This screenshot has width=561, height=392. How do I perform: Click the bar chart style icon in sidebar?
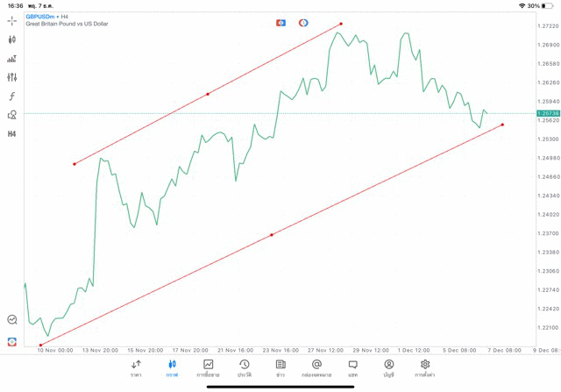click(12, 59)
